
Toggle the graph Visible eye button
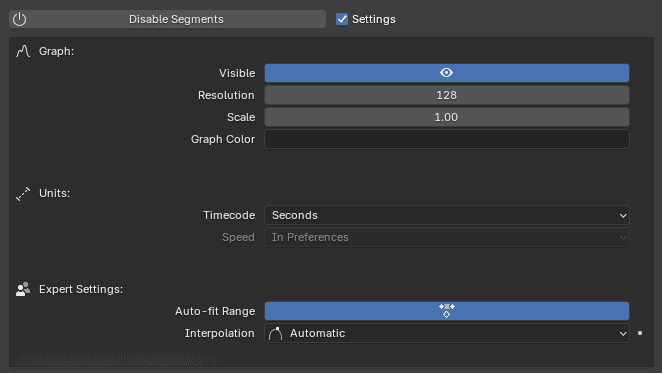point(447,73)
